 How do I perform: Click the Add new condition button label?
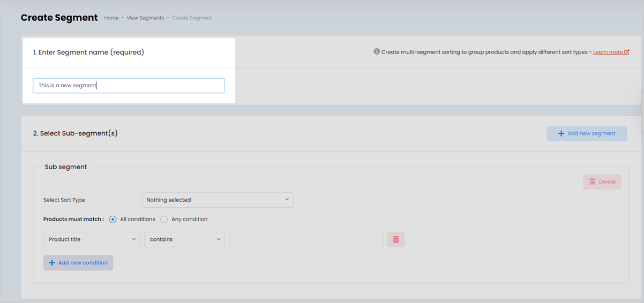pyautogui.click(x=83, y=263)
